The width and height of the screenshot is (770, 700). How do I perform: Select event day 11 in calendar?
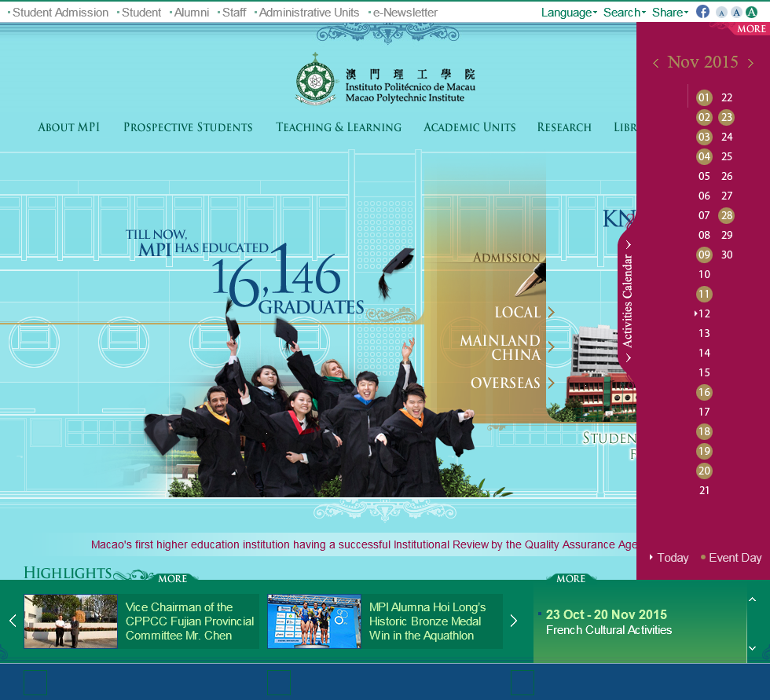point(704,294)
